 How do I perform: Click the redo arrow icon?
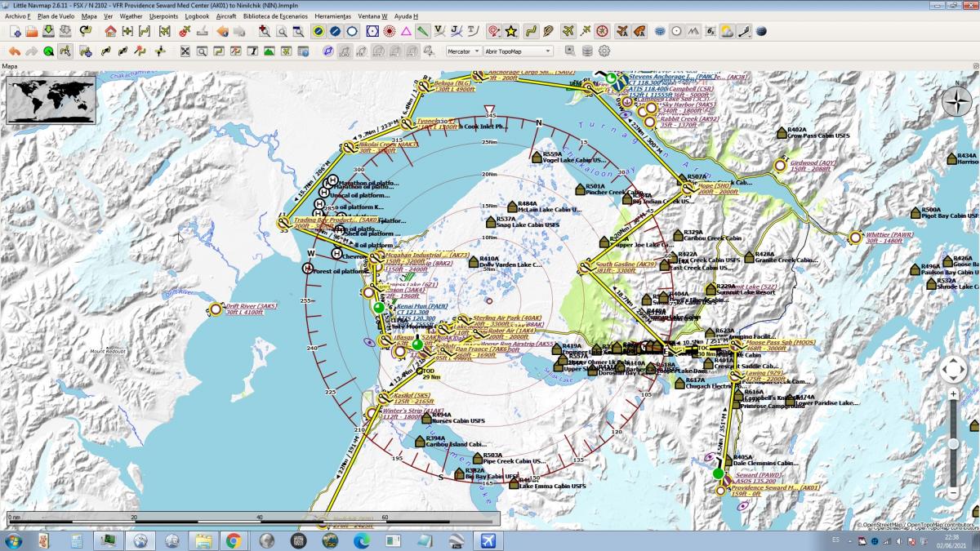(x=31, y=51)
